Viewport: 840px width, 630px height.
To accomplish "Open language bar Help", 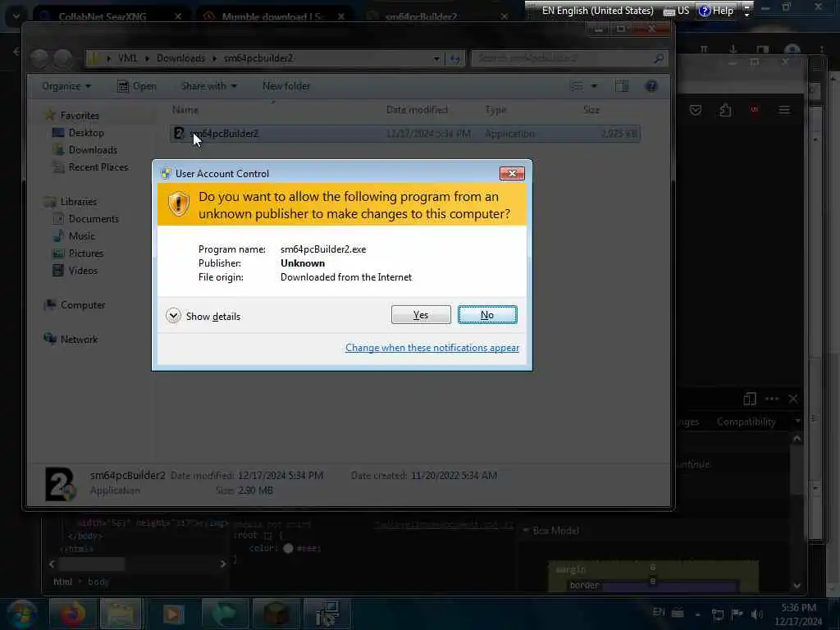I will point(715,10).
